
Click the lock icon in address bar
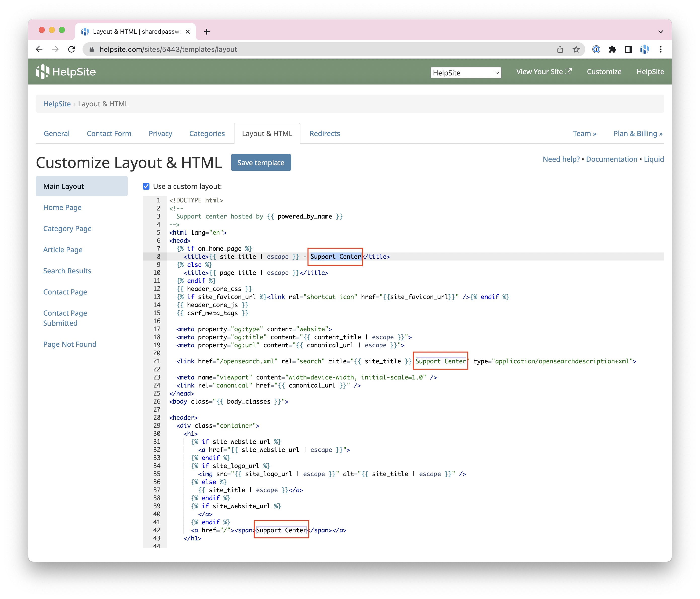click(x=92, y=49)
